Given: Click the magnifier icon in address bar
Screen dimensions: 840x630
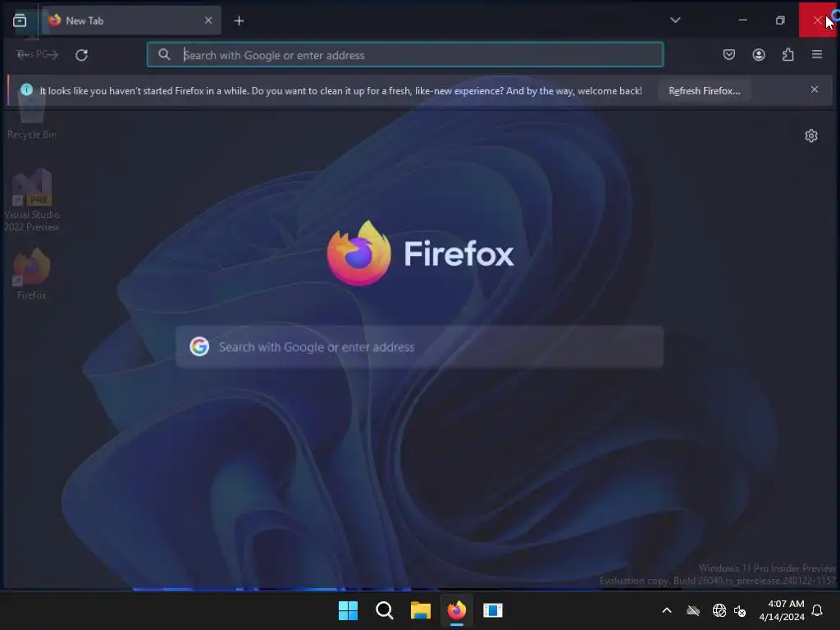Looking at the screenshot, I should coord(164,55).
